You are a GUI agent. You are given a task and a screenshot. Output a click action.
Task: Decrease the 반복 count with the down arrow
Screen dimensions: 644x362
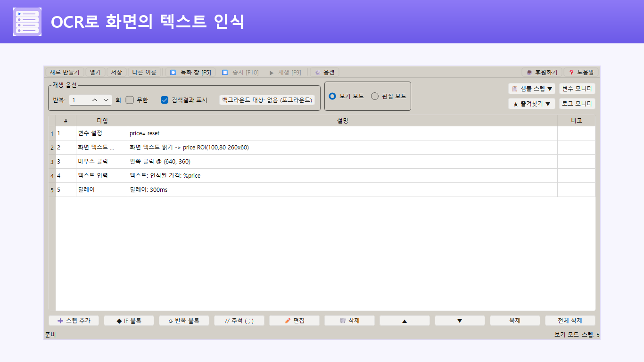(106, 100)
